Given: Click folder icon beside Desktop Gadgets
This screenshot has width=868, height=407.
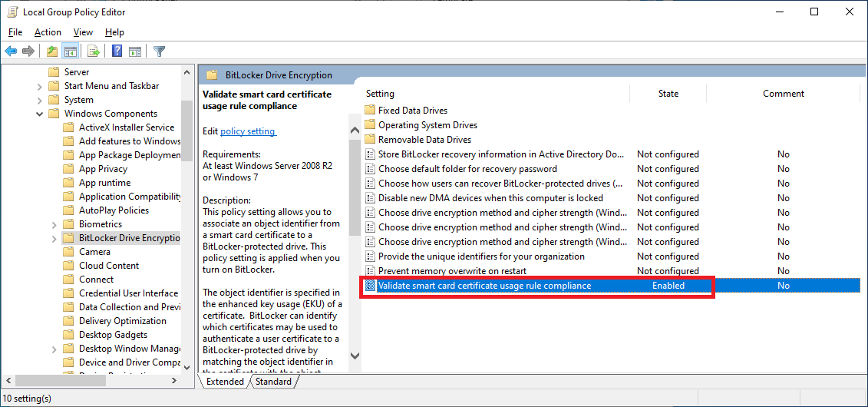Looking at the screenshot, I should [68, 335].
